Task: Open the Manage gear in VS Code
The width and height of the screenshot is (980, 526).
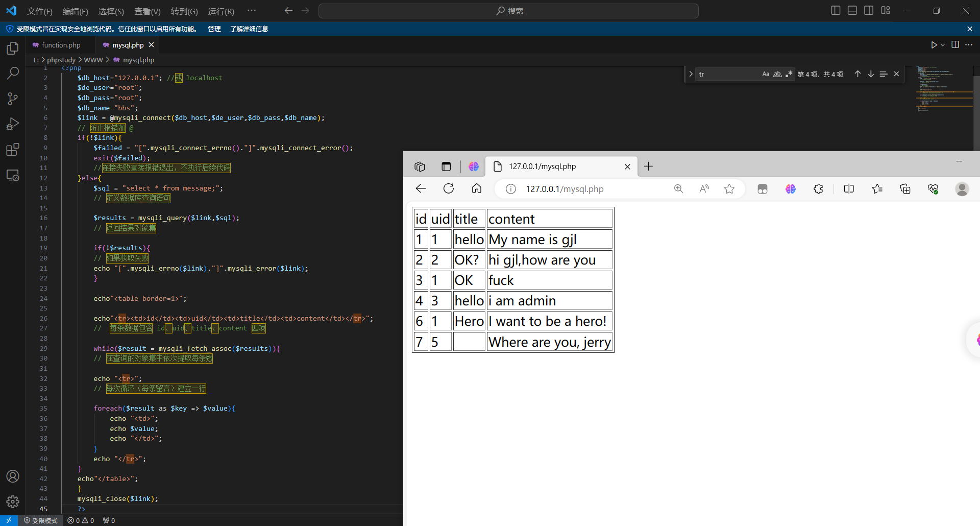Action: [x=13, y=502]
